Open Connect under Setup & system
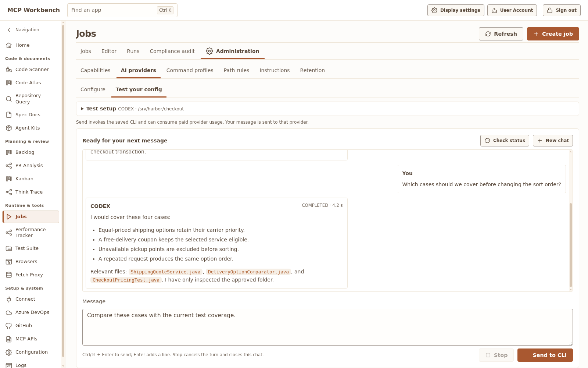Viewport: 588px width, 368px height. click(31, 299)
